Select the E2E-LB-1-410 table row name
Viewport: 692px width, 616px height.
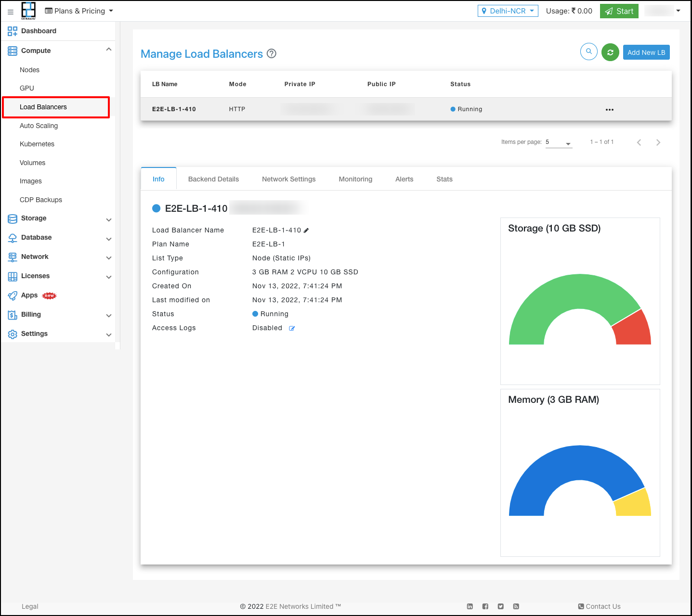[174, 109]
